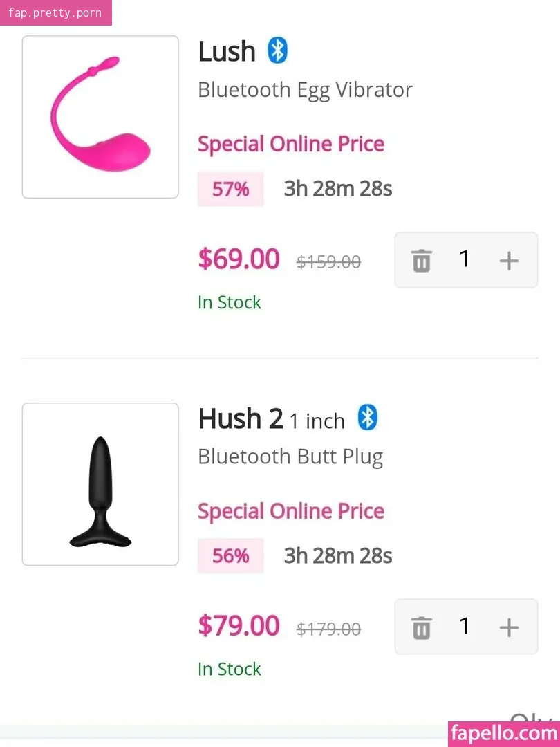This screenshot has width=560, height=747.
Task: Select the 56% discount badge
Action: click(230, 555)
